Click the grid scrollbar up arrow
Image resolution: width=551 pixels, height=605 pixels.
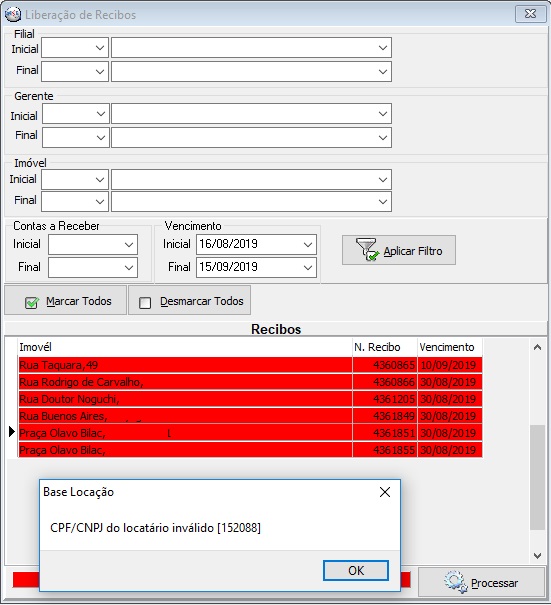537,347
